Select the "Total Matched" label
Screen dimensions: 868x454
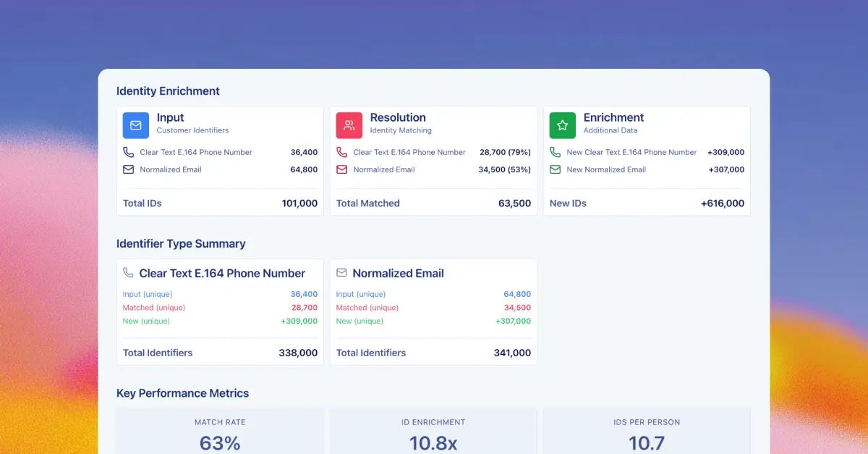click(368, 203)
